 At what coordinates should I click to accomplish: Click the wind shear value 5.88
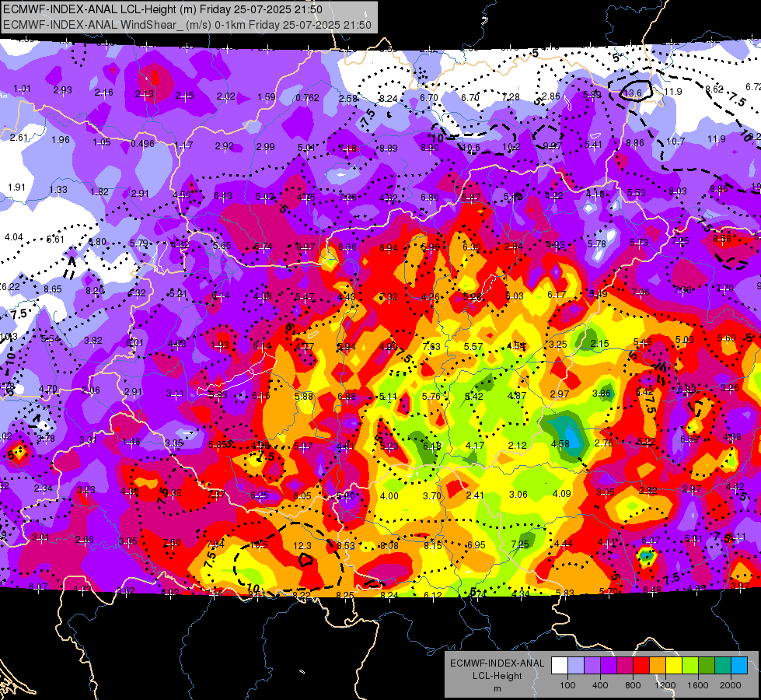click(304, 396)
